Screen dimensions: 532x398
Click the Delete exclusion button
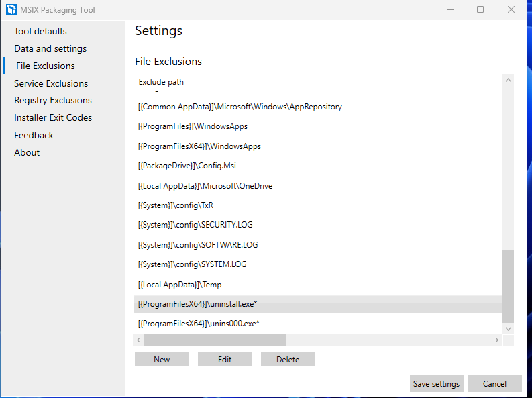tap(288, 359)
